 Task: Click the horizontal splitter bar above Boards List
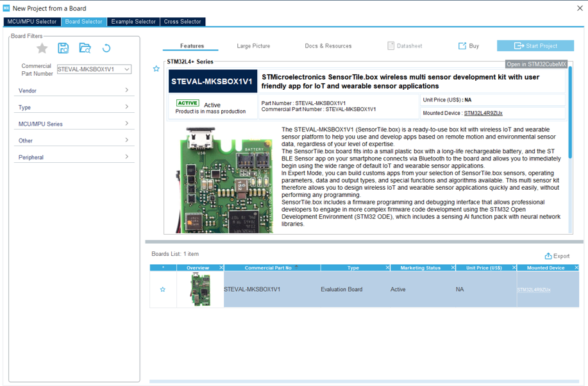(x=364, y=242)
